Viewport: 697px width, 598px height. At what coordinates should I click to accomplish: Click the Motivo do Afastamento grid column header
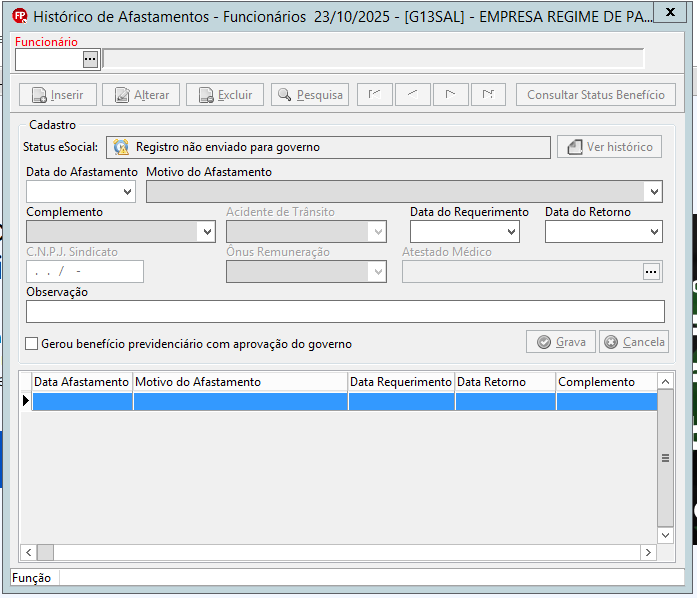point(240,382)
